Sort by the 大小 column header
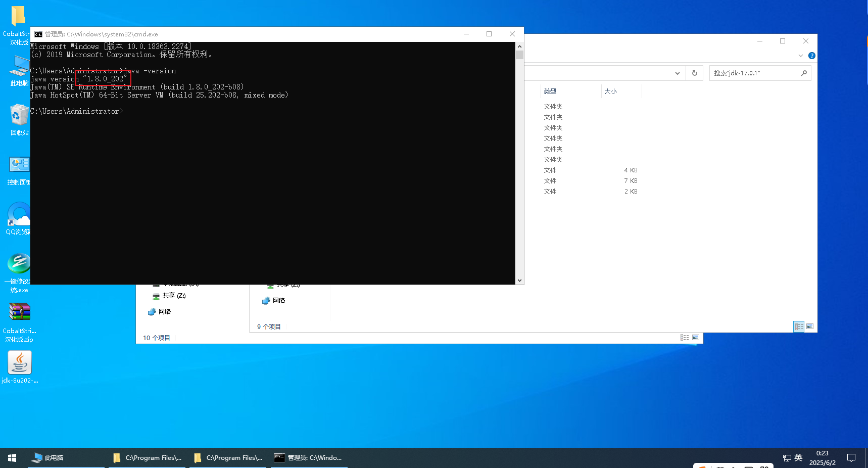Screen dimensions: 868x468 point(621,91)
